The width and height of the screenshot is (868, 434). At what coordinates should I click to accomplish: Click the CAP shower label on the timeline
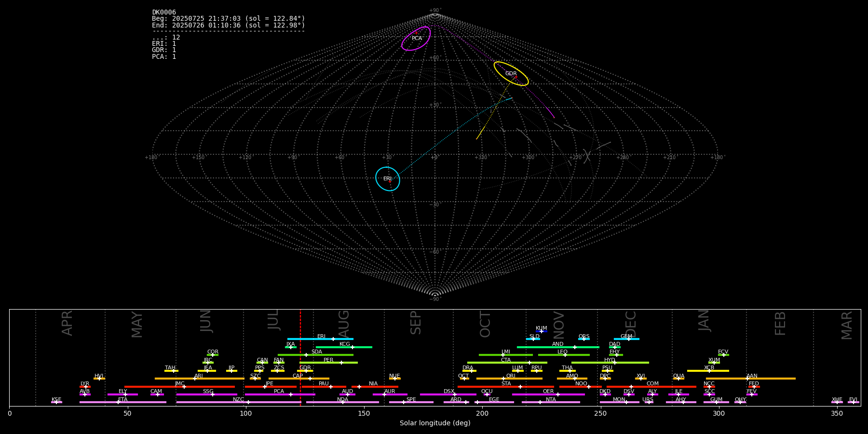click(x=298, y=376)
